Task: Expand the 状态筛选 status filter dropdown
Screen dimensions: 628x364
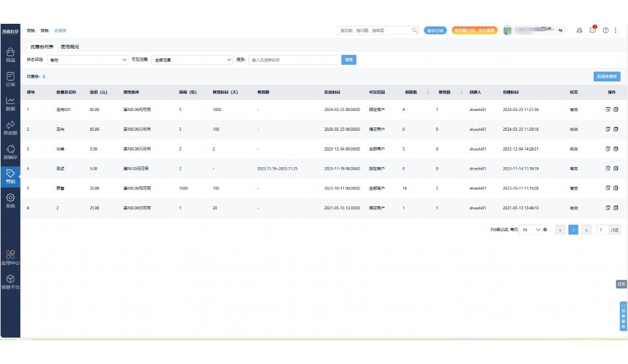Action: 87,59
